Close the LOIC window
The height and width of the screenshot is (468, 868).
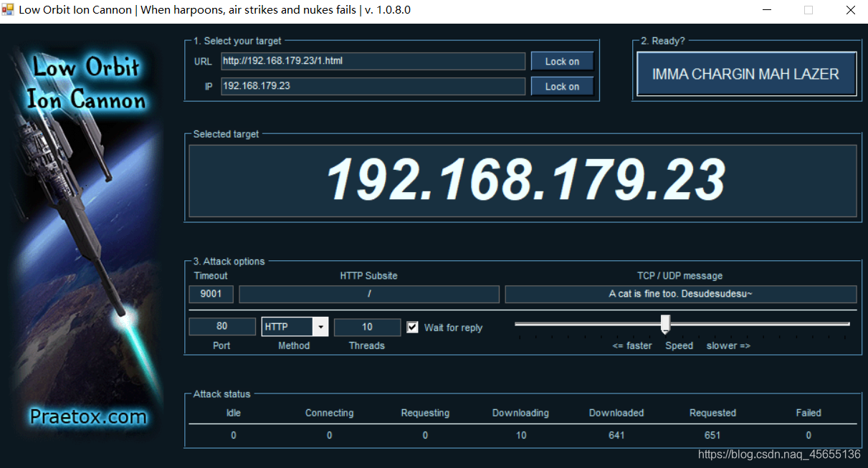pyautogui.click(x=850, y=10)
